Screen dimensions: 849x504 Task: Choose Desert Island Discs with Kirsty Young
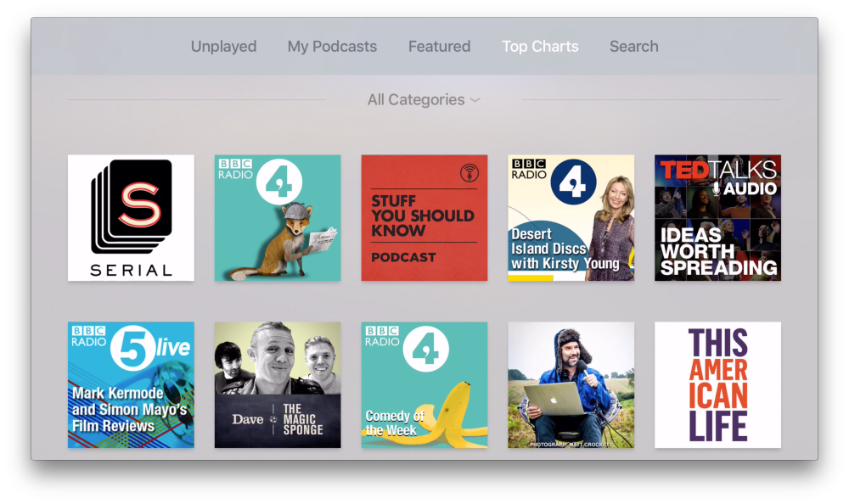coord(571,217)
